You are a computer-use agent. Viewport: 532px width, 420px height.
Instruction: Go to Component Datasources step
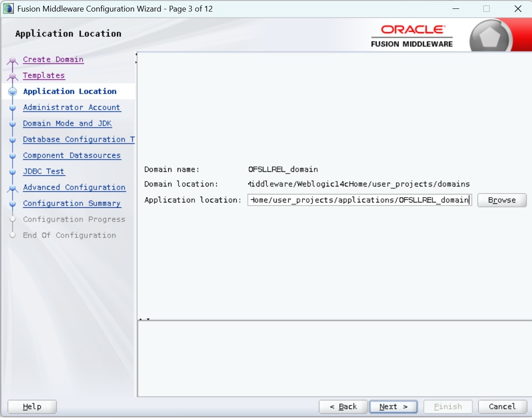[x=72, y=155]
